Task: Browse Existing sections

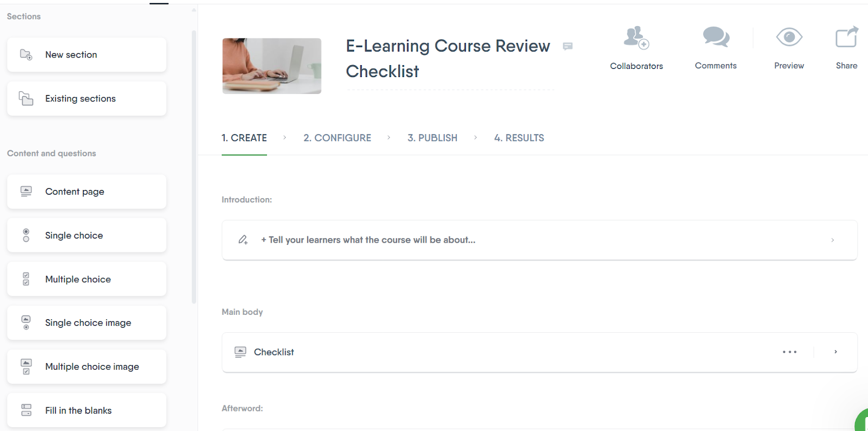Action: pos(86,98)
